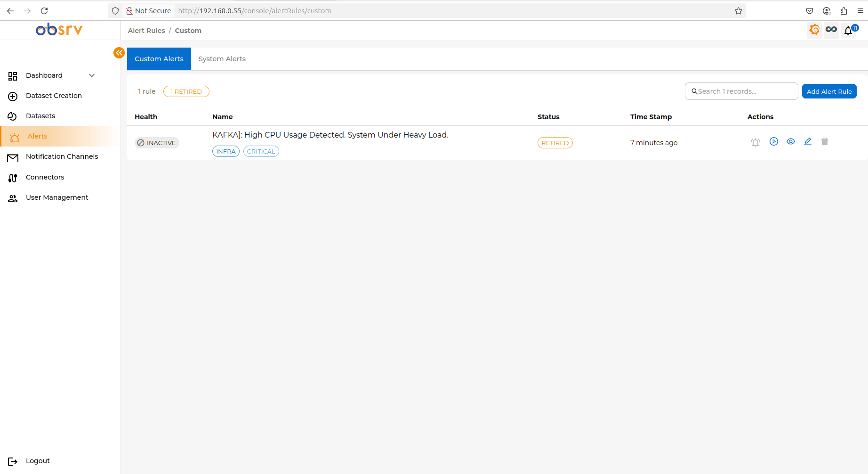Open Notification Channels menu item
The width and height of the screenshot is (868, 474).
62,156
